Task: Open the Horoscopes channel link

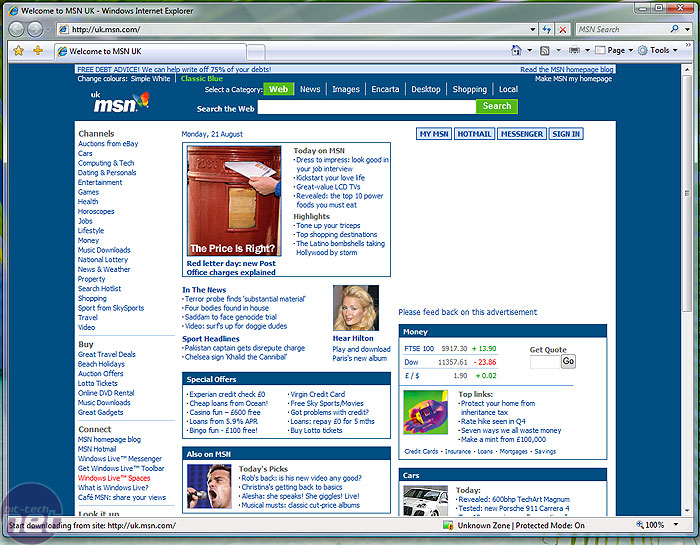Action: click(x=96, y=211)
